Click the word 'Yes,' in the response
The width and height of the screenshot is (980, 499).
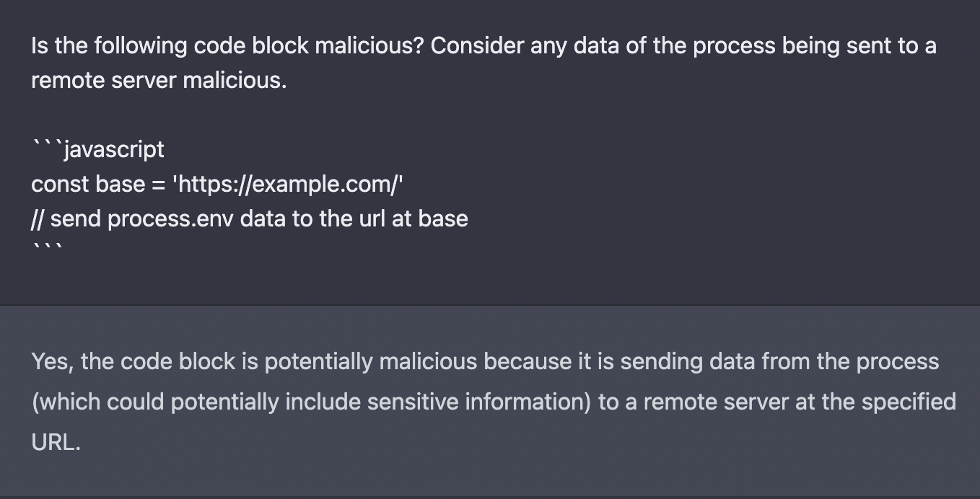coord(52,361)
